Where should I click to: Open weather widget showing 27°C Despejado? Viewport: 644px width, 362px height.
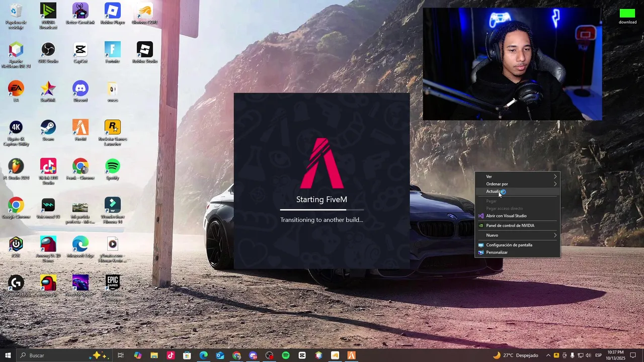click(x=515, y=355)
